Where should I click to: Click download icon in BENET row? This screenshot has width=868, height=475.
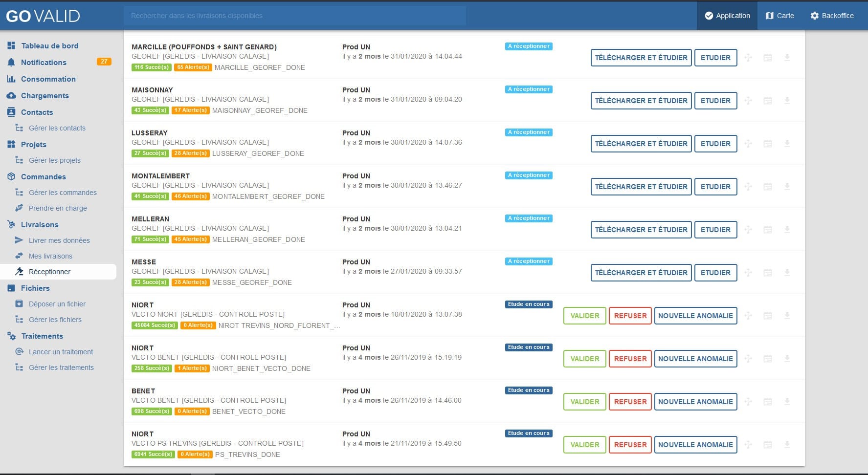tap(787, 402)
